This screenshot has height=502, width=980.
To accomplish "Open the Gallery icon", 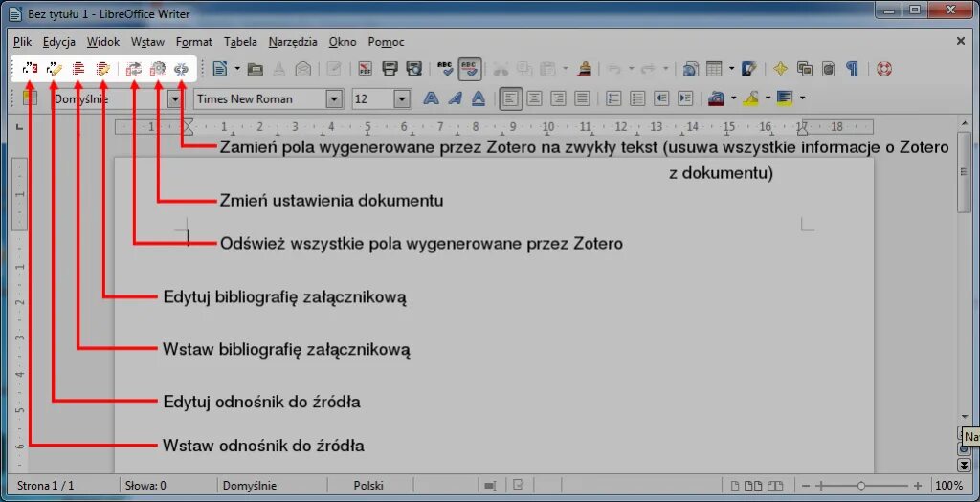I will (804, 69).
